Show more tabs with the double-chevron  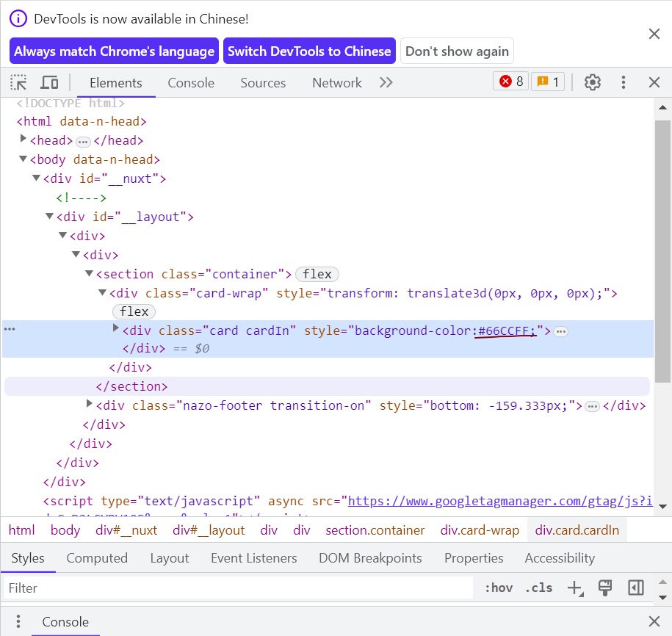click(x=386, y=82)
